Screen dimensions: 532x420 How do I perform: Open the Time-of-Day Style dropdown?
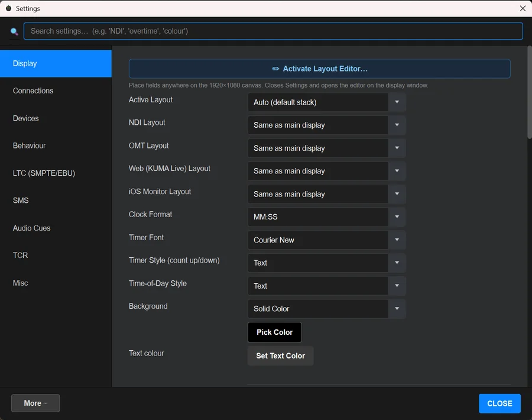(327, 286)
